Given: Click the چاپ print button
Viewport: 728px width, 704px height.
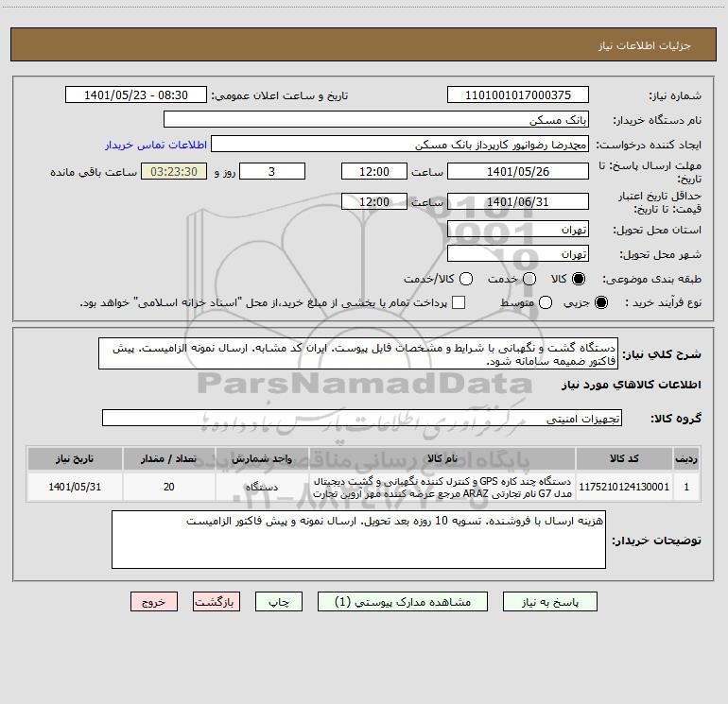Looking at the screenshot, I should [x=279, y=601].
